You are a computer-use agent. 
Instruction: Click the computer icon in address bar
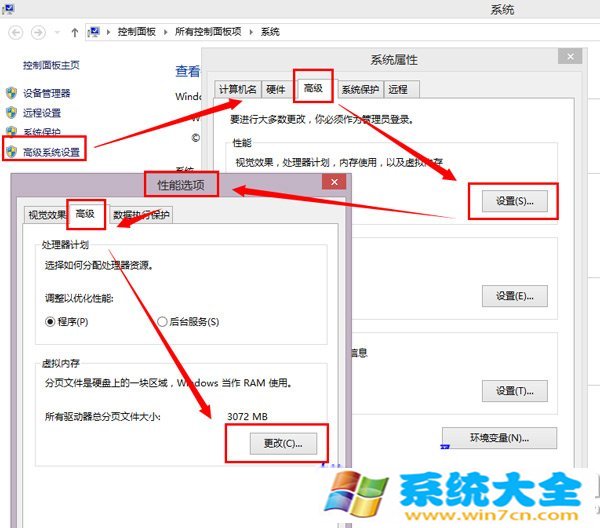[94, 32]
